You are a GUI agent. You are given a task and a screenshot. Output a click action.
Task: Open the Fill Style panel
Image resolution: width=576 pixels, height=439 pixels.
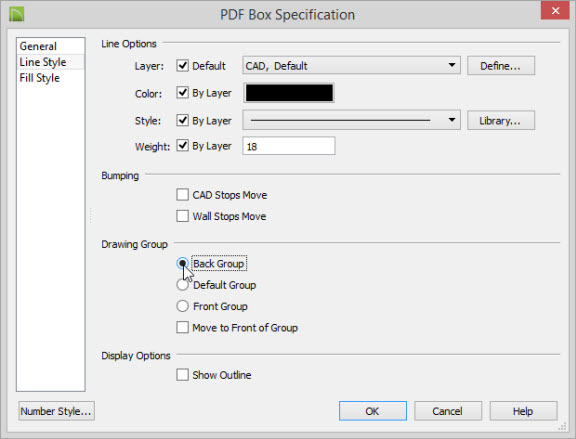[40, 78]
